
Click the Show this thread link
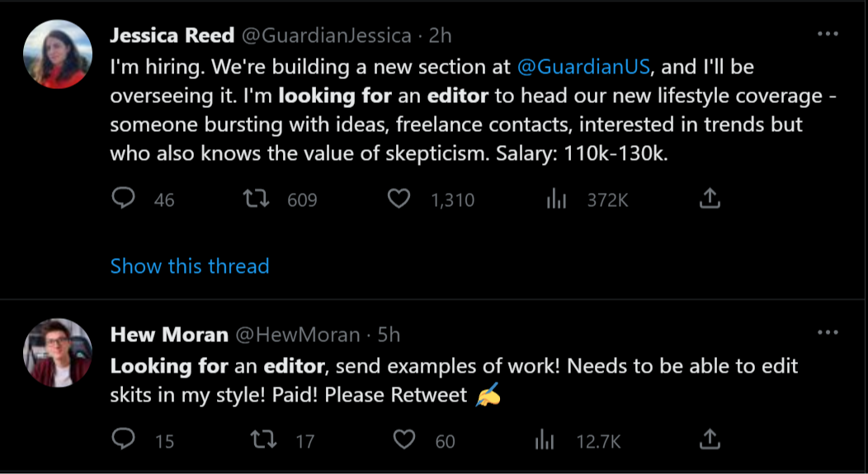tap(190, 266)
